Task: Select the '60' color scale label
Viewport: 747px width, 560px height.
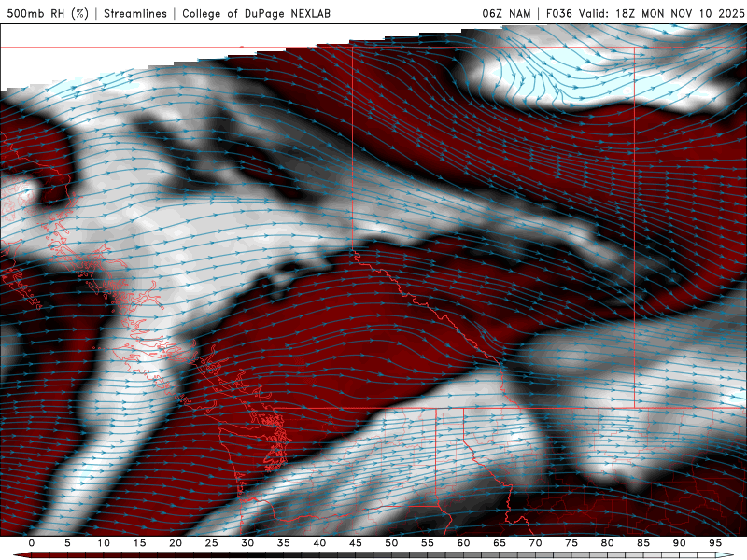Action: [463, 543]
